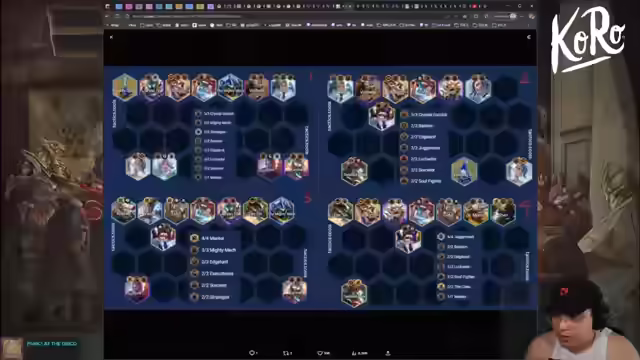Screen dimensions: 640x360
Task: Click the "4/4 Juggernaut" trait entry
Action: (x=456, y=237)
